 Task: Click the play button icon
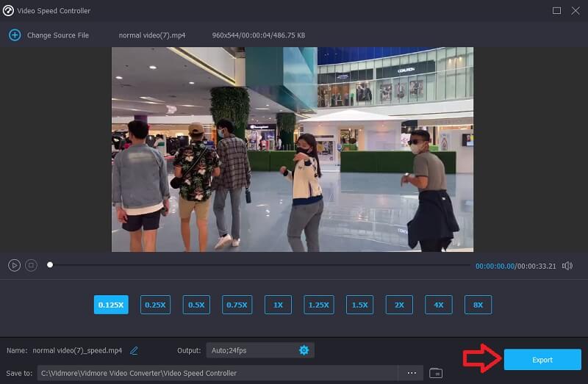14,265
